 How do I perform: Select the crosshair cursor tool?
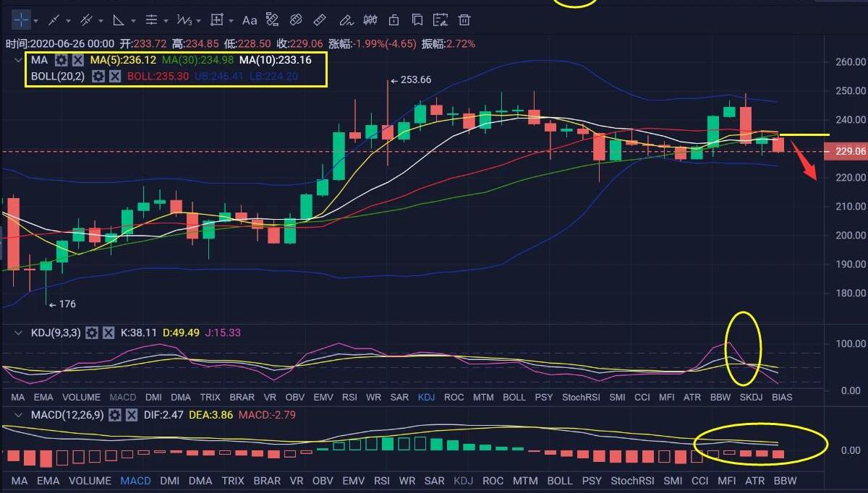(21, 20)
